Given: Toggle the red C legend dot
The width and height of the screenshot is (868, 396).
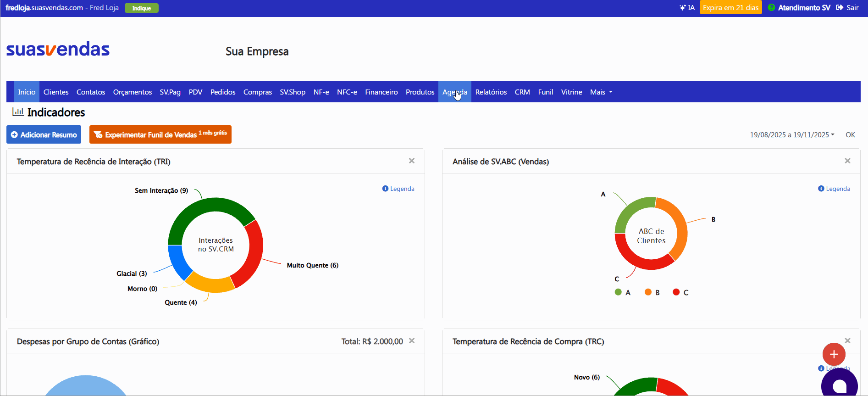Looking at the screenshot, I should click(x=676, y=292).
